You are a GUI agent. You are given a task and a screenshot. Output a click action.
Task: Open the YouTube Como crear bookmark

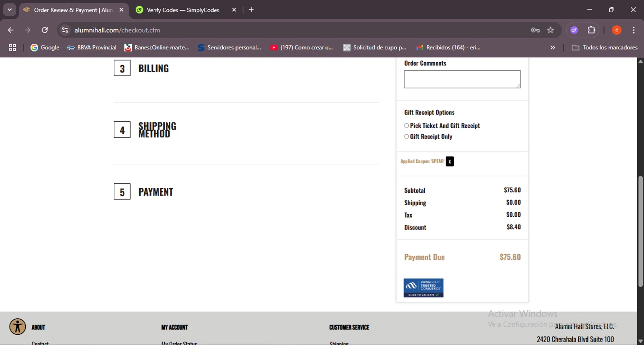(x=301, y=48)
